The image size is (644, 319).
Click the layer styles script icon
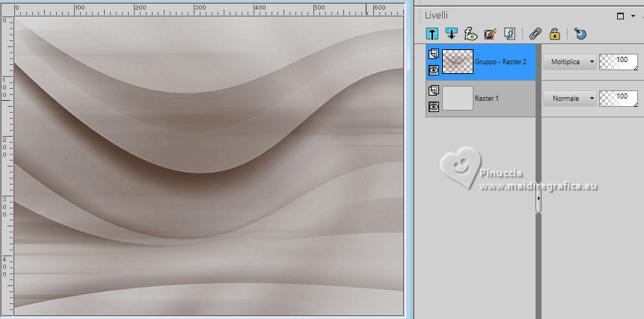[x=510, y=34]
